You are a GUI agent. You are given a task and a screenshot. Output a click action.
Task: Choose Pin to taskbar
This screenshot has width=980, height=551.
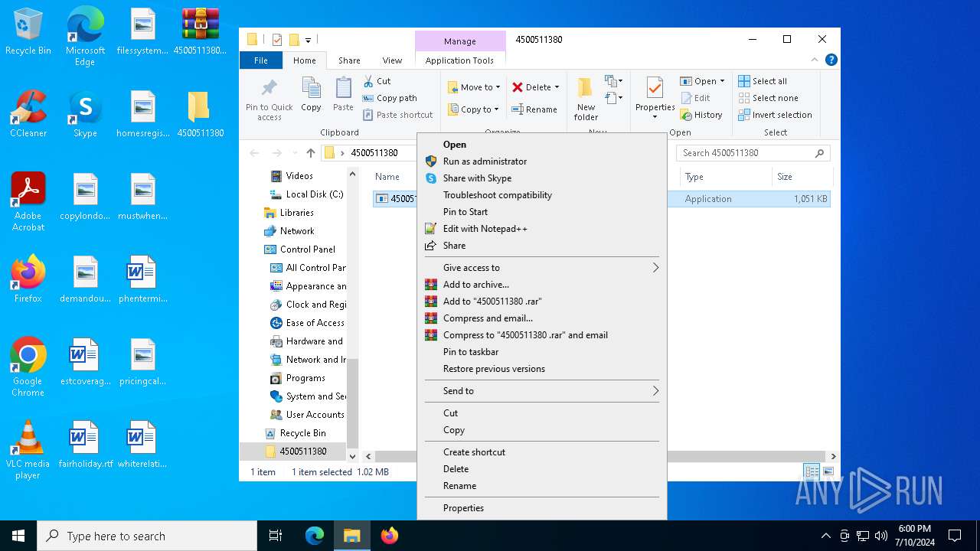541,352
